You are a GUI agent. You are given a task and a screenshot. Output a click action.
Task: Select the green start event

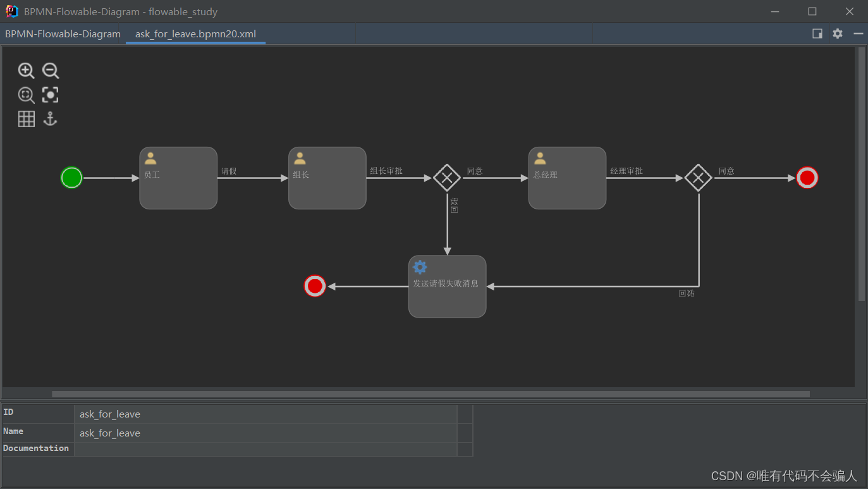[x=71, y=178]
